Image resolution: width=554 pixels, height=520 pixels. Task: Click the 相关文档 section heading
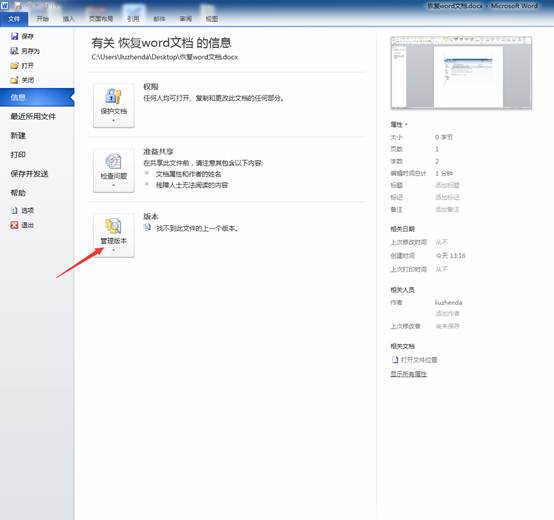[402, 346]
